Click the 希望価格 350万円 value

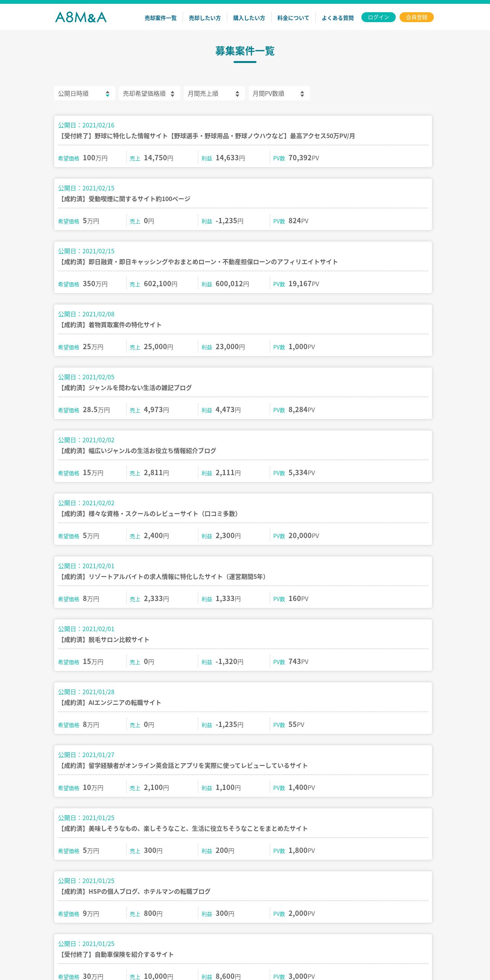coord(83,284)
